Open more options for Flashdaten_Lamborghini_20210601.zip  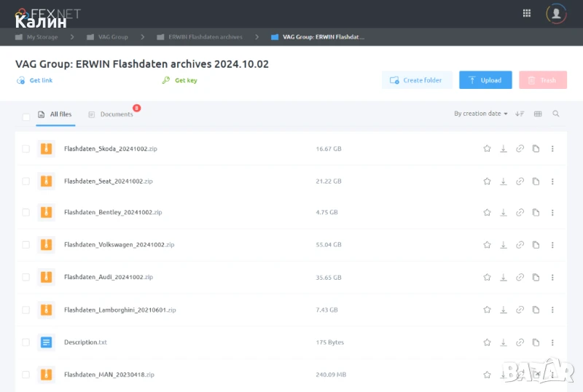pyautogui.click(x=552, y=310)
